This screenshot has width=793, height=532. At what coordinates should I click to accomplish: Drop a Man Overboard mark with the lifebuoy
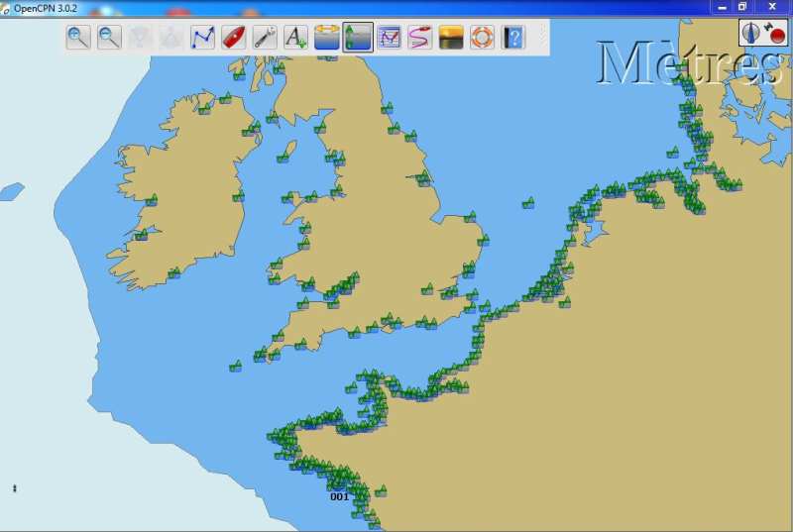[482, 37]
